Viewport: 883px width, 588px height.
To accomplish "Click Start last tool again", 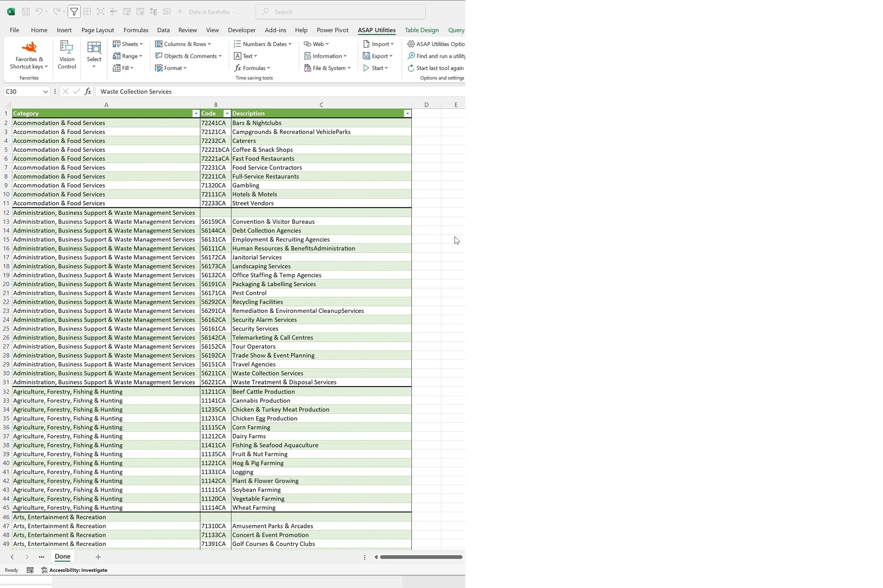I will (x=436, y=68).
